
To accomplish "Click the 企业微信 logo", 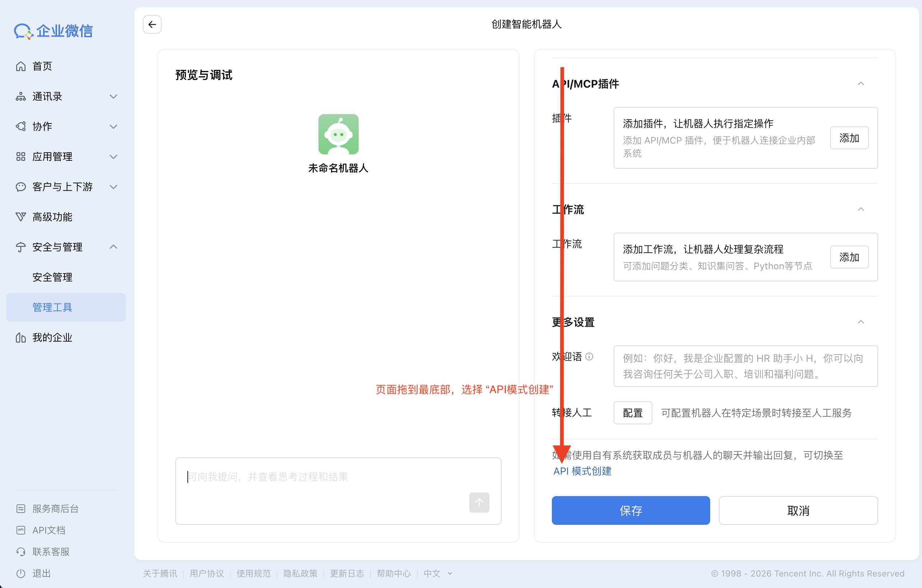I will [x=53, y=31].
